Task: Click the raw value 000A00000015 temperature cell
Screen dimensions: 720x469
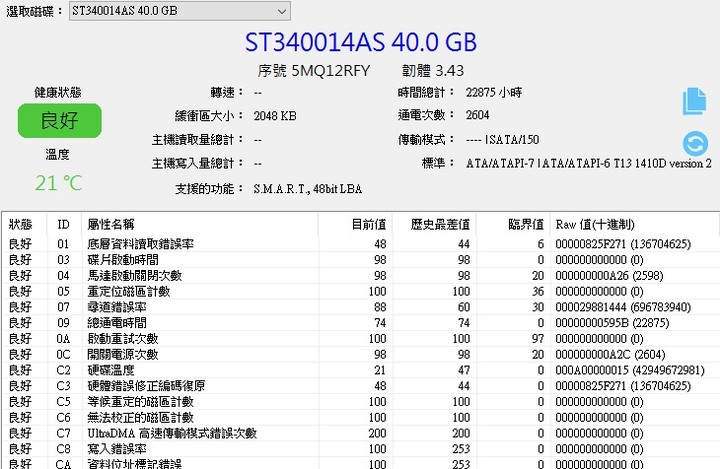Action: click(630, 370)
